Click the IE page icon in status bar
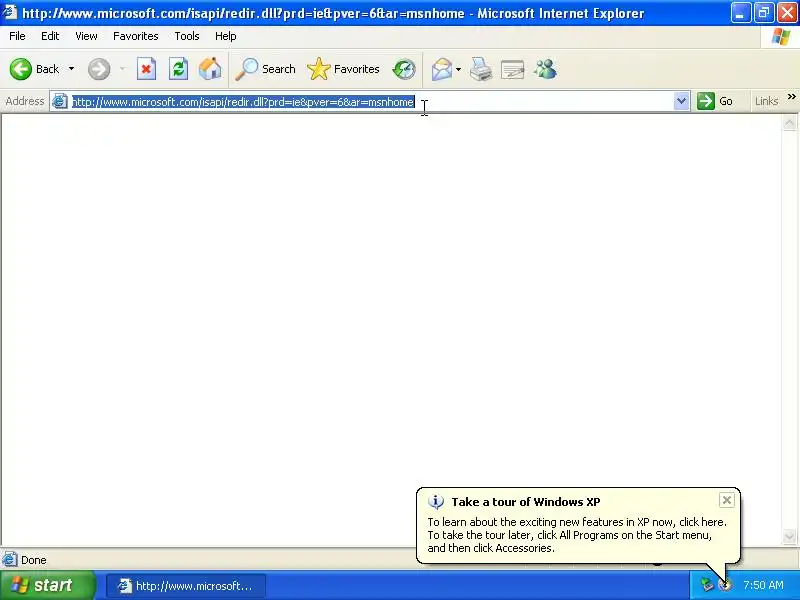The height and width of the screenshot is (600, 800). [10, 560]
